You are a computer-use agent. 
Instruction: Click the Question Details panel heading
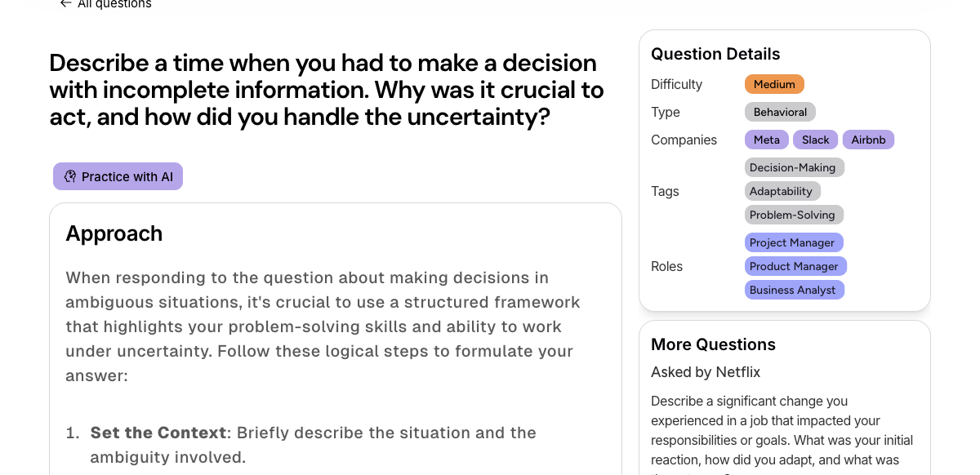coord(715,54)
